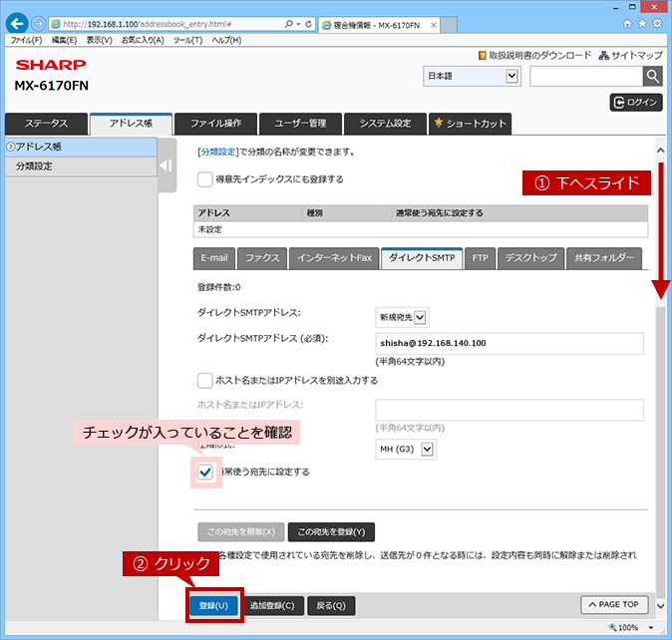Screen dimensions: 672x640
Task: Open the zoom level dropdown arrow
Action: click(651, 628)
